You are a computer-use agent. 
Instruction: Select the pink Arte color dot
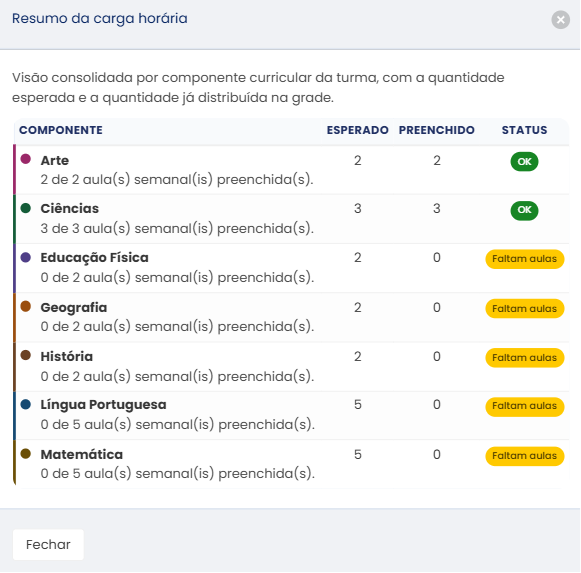[26, 159]
